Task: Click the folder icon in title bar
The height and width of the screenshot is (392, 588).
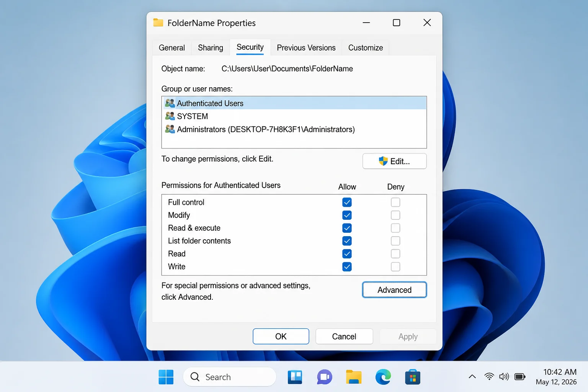Action: pyautogui.click(x=158, y=23)
